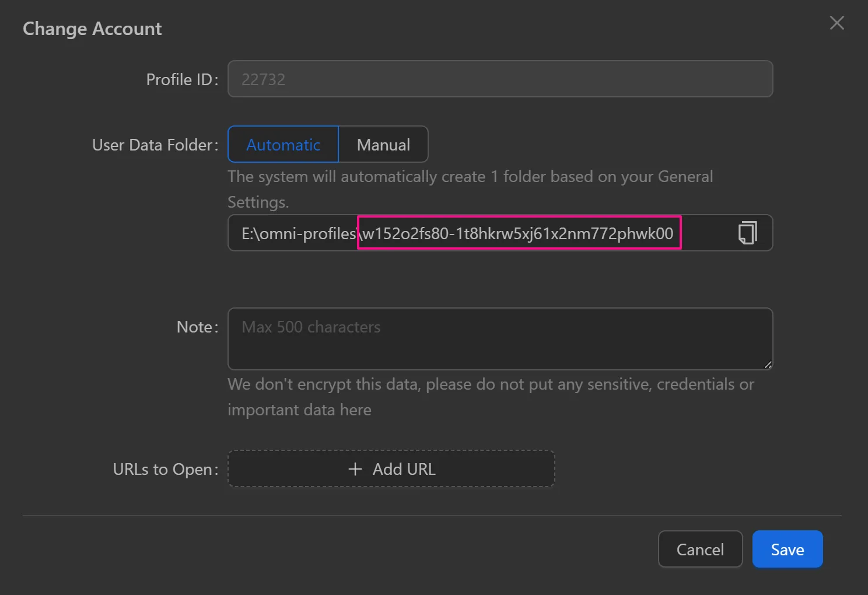Grab the Note box resize handle
This screenshot has width=868, height=595.
768,365
